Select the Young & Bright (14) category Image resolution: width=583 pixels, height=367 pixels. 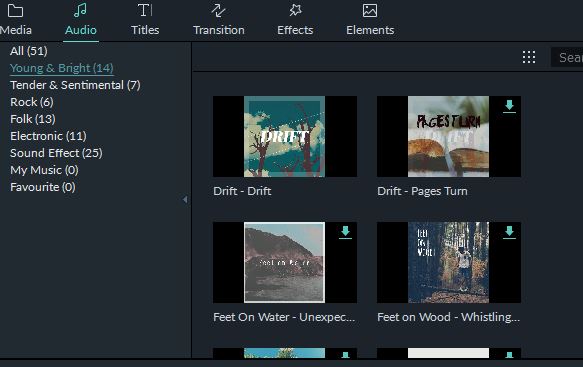click(x=62, y=68)
